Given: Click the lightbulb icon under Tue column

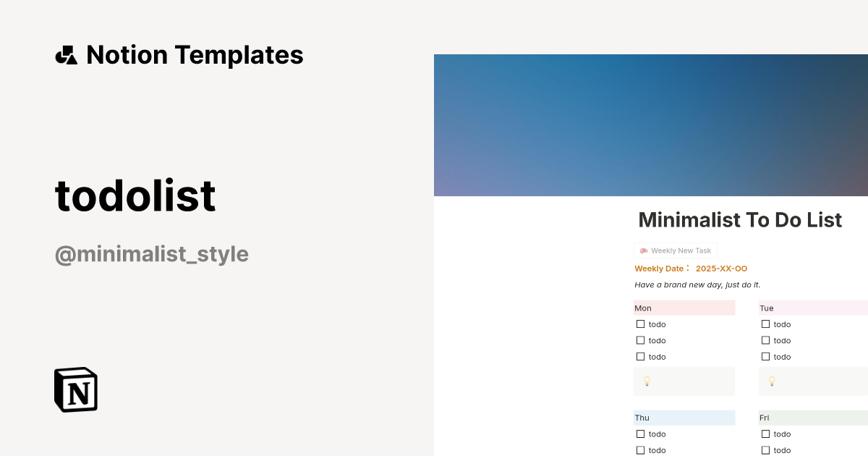Looking at the screenshot, I should [772, 381].
